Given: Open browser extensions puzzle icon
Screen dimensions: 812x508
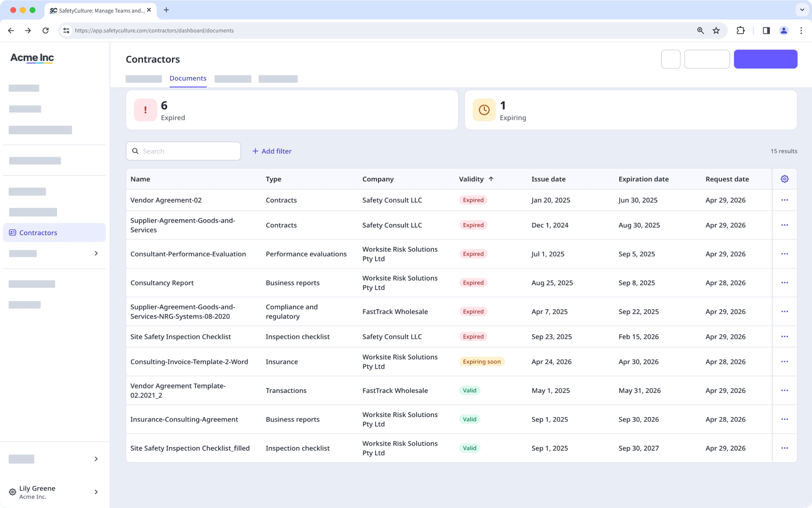Looking at the screenshot, I should [x=740, y=30].
